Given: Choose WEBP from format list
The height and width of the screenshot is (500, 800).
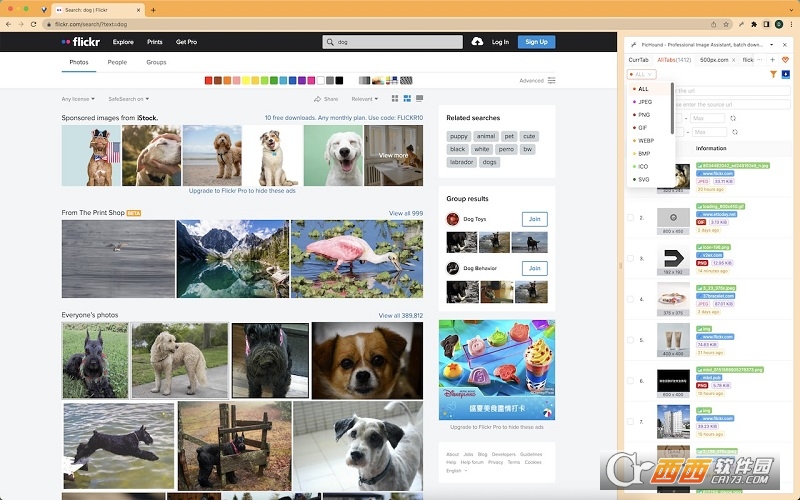Looking at the screenshot, I should pyautogui.click(x=650, y=141).
